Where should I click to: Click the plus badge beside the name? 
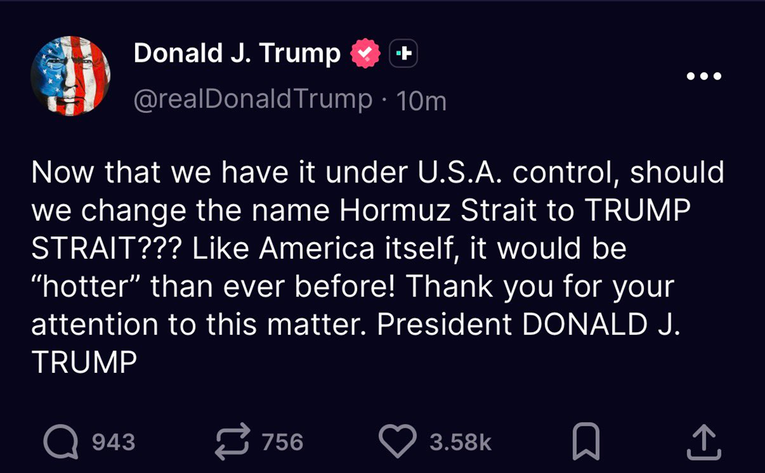(403, 53)
